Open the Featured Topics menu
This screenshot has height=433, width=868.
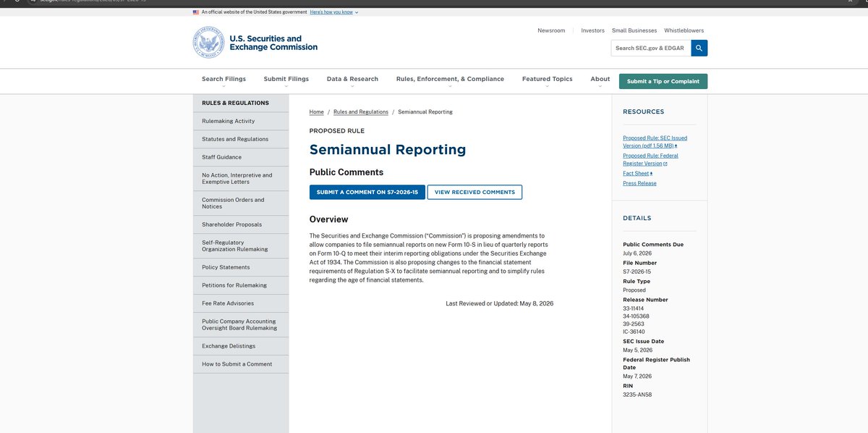click(547, 79)
